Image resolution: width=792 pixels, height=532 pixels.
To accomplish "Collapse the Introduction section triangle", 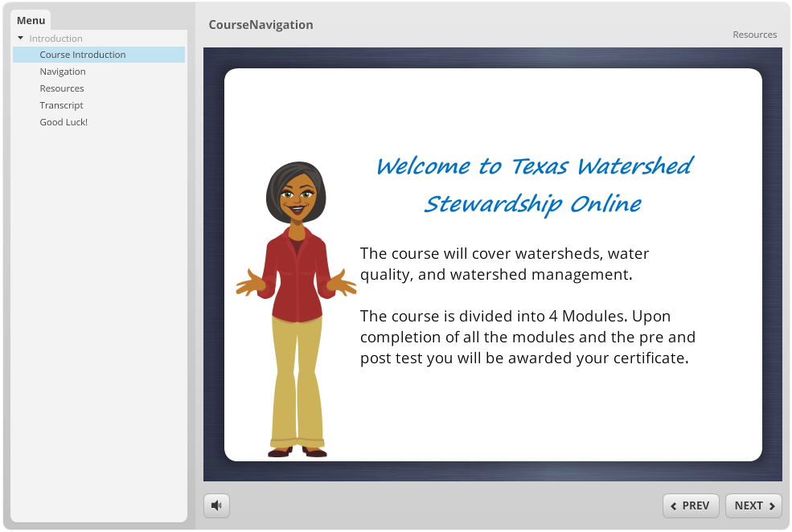I will point(21,38).
